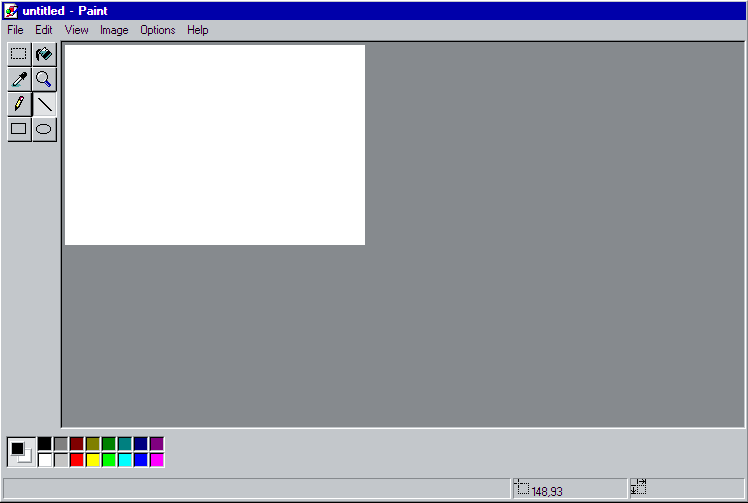748x503 pixels.
Task: Pick the black color swatch in palette
Action: click(x=45, y=444)
